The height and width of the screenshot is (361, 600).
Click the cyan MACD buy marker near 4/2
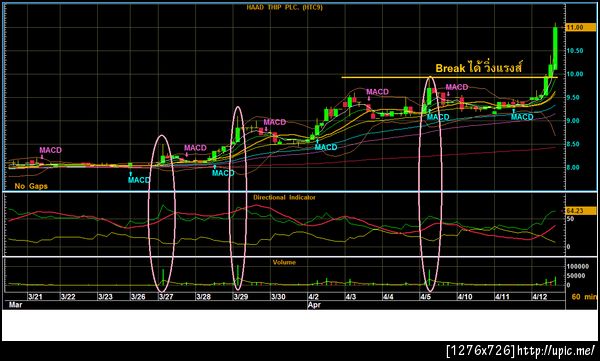pyautogui.click(x=326, y=147)
